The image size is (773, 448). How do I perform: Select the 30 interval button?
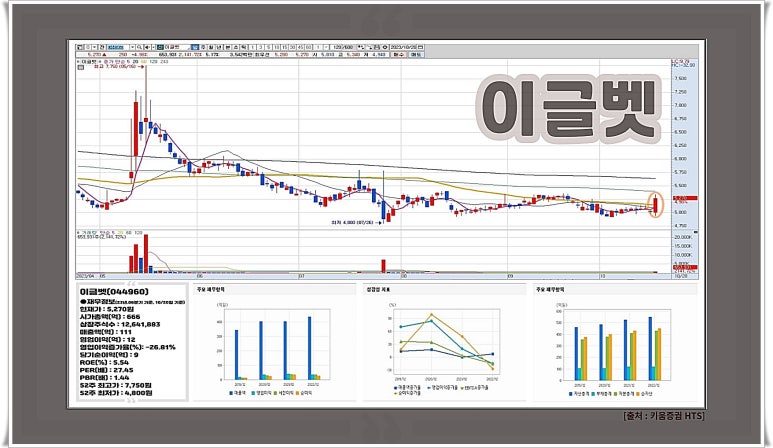[x=292, y=47]
